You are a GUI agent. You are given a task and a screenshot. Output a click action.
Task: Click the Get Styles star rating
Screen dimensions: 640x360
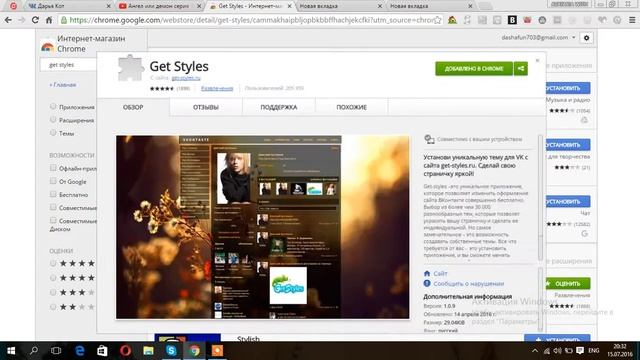click(162, 88)
